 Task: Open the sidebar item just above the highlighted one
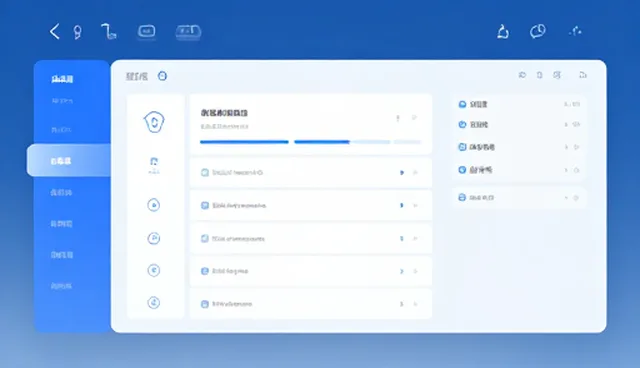[61, 130]
